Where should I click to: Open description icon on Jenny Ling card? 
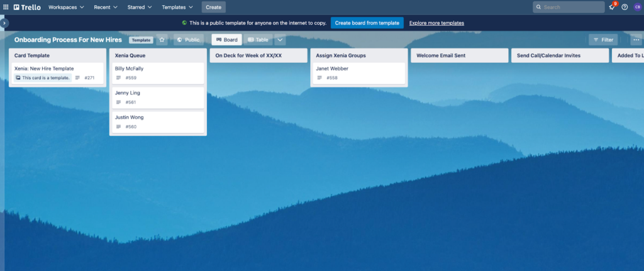[x=119, y=102]
